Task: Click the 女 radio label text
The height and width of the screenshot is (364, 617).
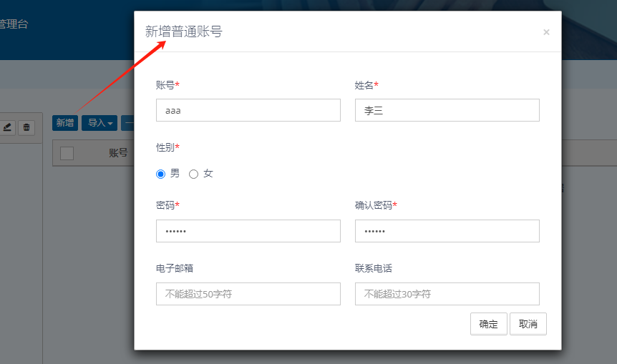Action: (208, 174)
